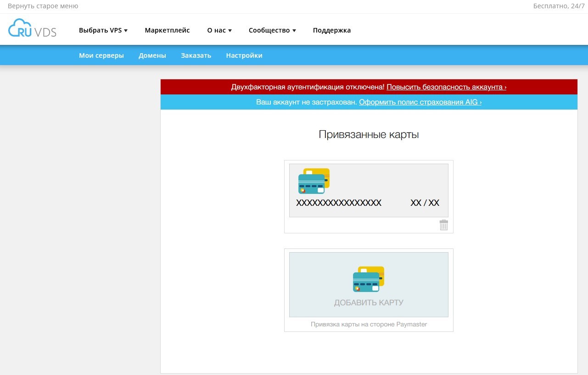Image resolution: width=588 pixels, height=375 pixels.
Task: Click Вернуть старое меню link
Action: pyautogui.click(x=43, y=6)
